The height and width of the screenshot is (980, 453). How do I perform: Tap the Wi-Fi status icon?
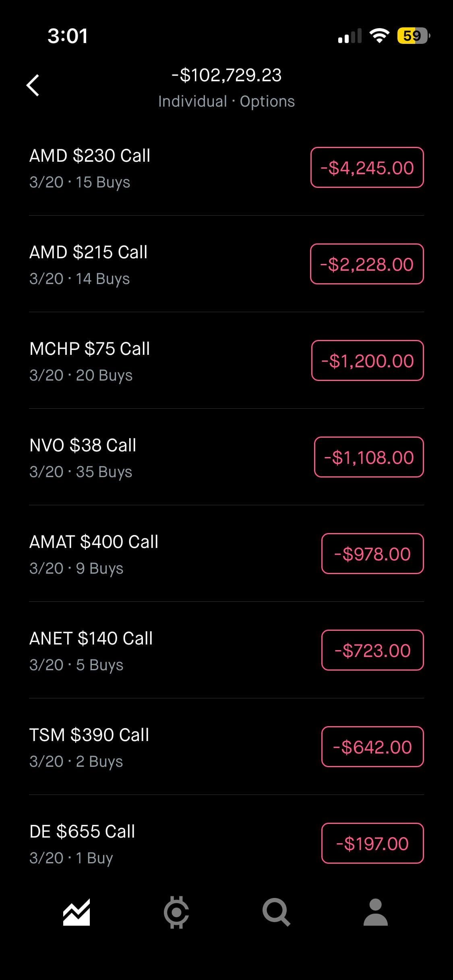point(379,36)
